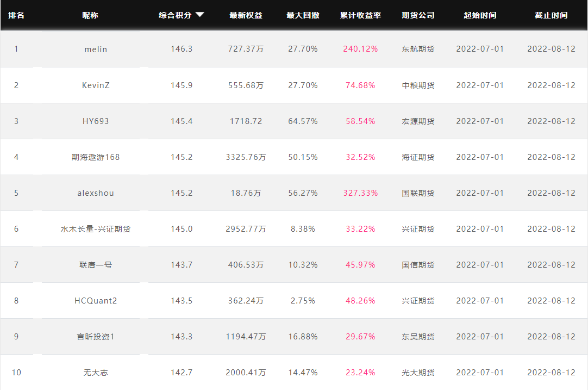Click score 143.5
The image size is (588, 390).
tap(182, 301)
